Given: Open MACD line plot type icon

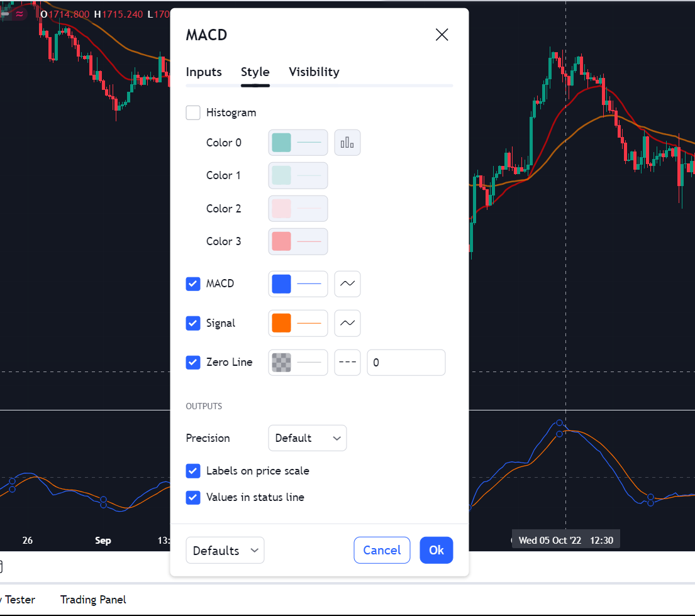Looking at the screenshot, I should pyautogui.click(x=347, y=284).
